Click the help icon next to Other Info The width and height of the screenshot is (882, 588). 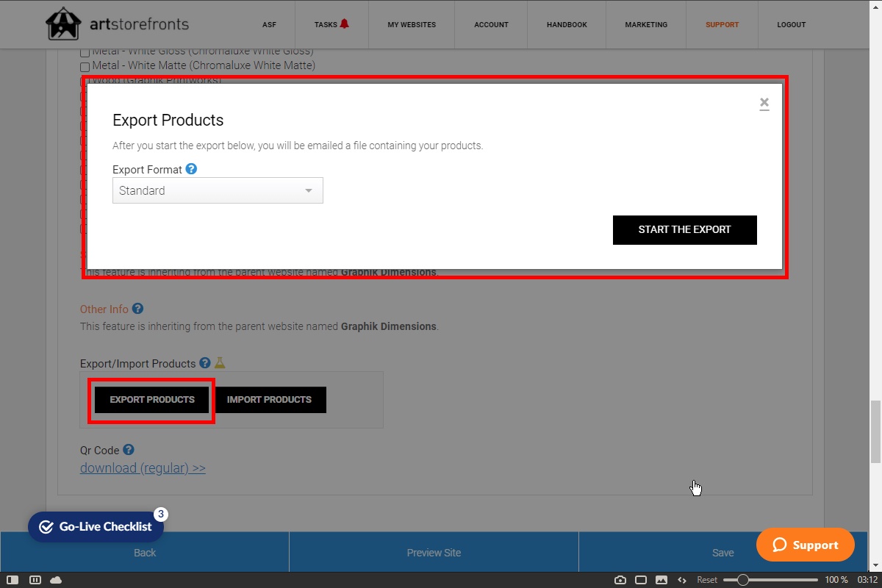137,309
